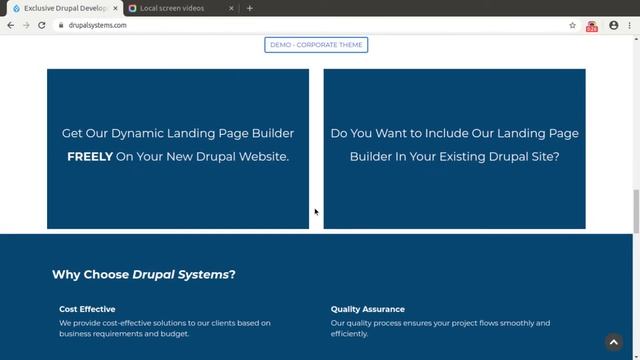The width and height of the screenshot is (640, 360).
Task: Click the Cost Effective heading
Action: point(87,309)
